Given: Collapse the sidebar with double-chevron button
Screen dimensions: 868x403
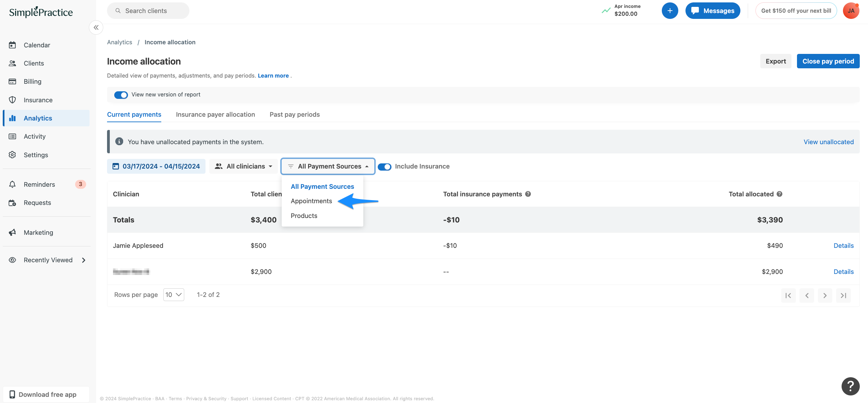Looking at the screenshot, I should (x=96, y=27).
